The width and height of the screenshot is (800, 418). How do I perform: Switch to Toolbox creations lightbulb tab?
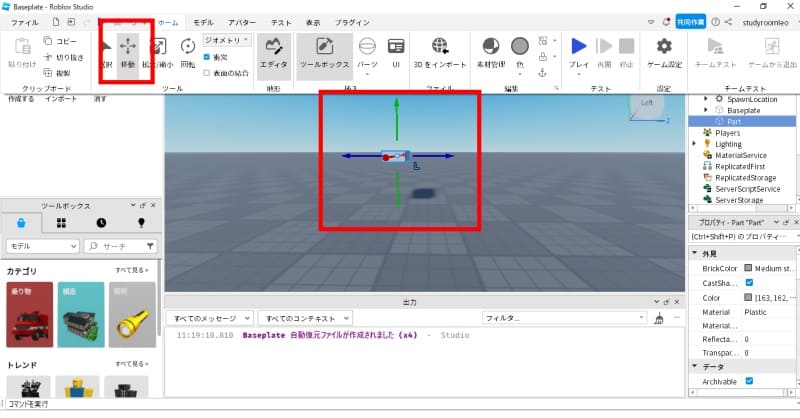click(141, 223)
